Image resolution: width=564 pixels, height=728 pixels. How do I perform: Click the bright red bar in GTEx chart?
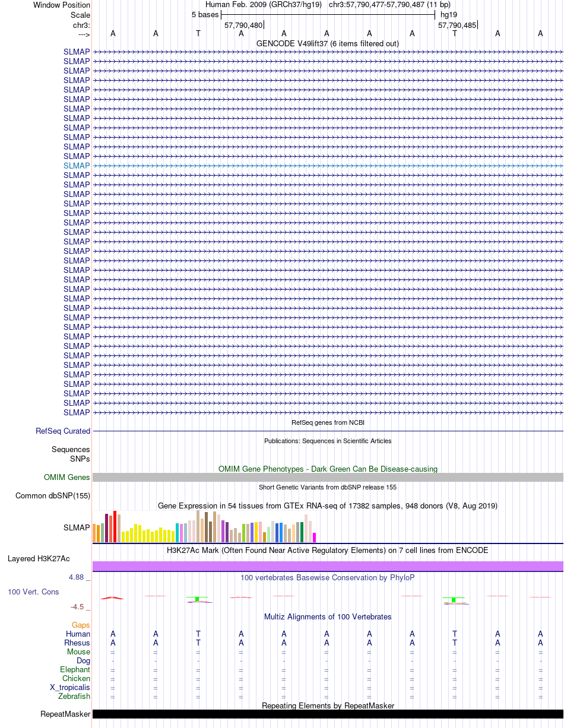pyautogui.click(x=115, y=526)
